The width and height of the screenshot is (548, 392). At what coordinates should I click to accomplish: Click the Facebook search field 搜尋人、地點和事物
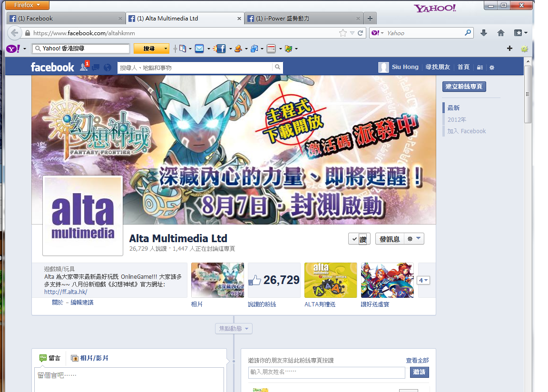click(195, 68)
